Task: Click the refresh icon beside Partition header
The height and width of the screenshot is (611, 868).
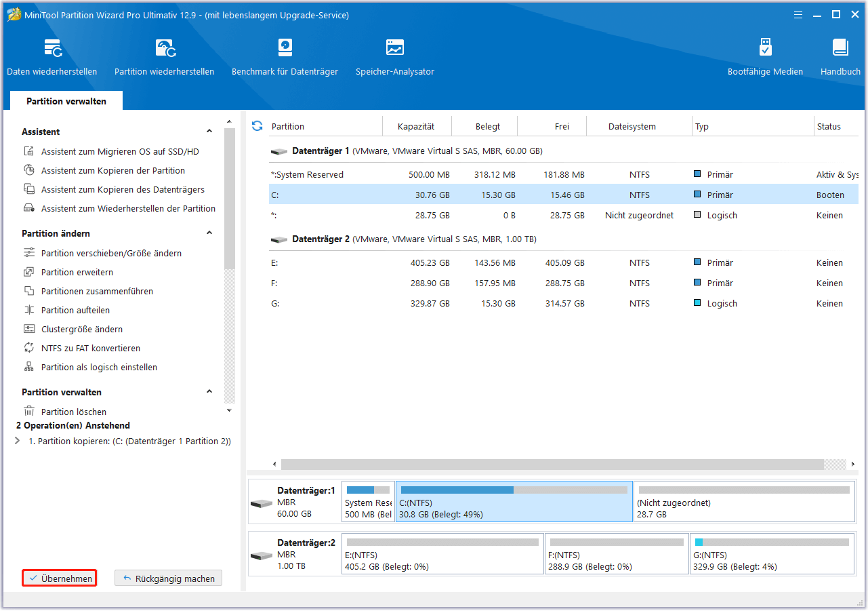Action: 257,126
